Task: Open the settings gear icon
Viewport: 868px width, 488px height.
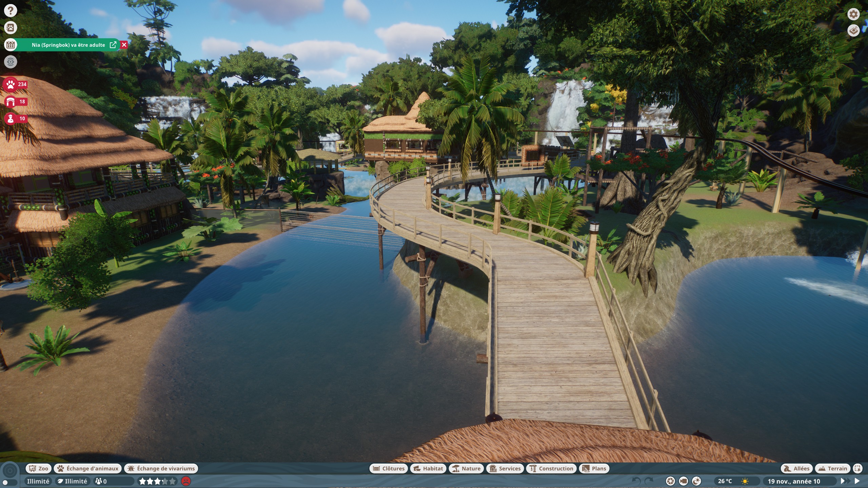Action: (x=853, y=14)
